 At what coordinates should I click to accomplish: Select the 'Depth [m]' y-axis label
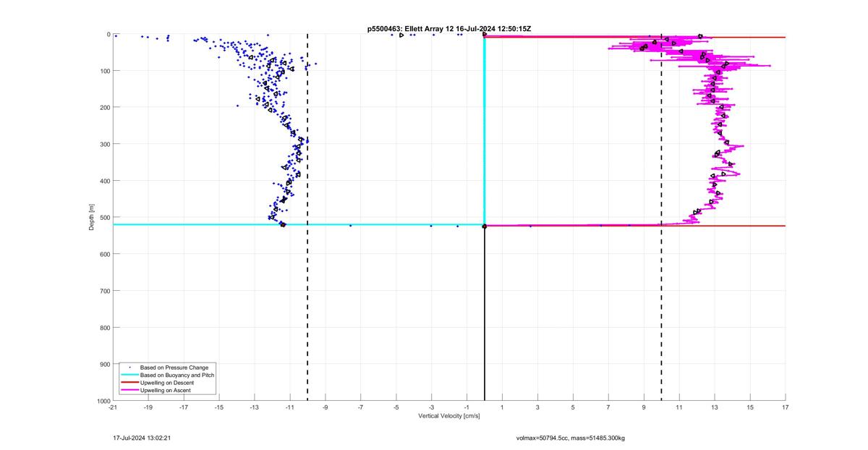pos(92,217)
